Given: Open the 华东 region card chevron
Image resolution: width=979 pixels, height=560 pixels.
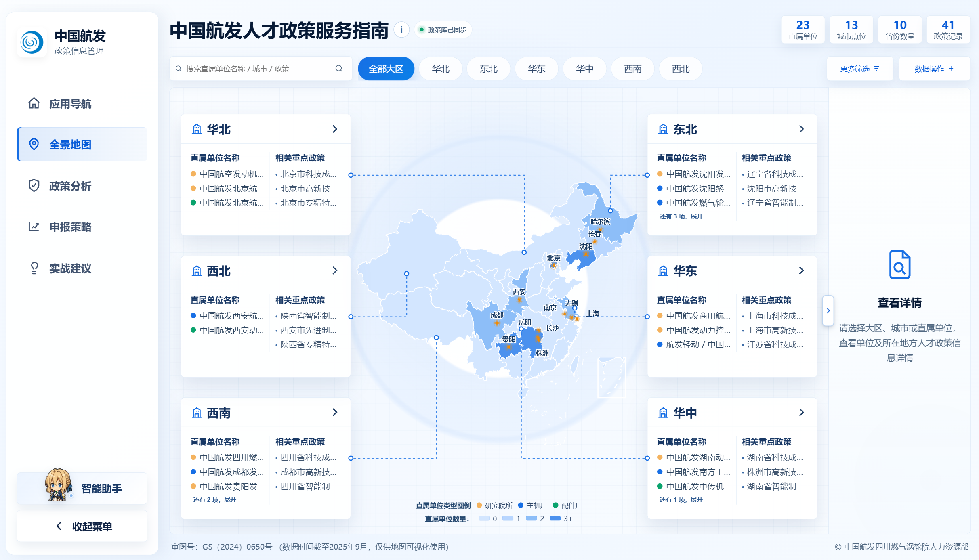Looking at the screenshot, I should point(801,271).
